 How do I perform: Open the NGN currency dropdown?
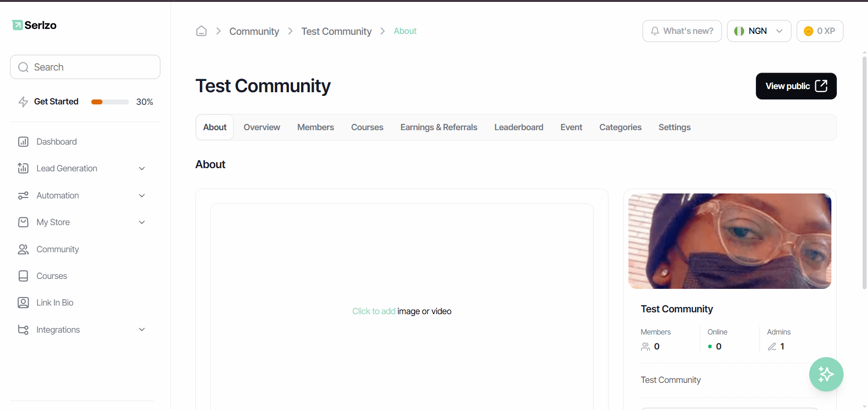(759, 31)
